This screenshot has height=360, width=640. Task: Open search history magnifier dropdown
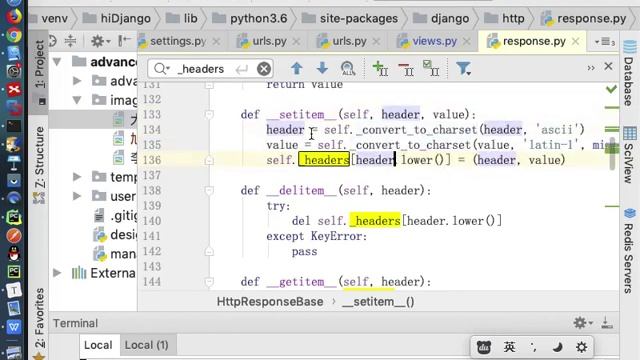pos(162,69)
